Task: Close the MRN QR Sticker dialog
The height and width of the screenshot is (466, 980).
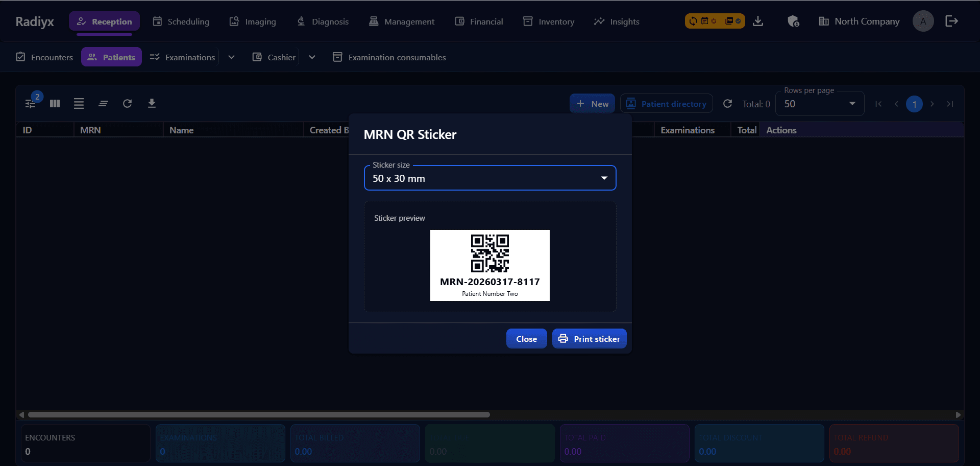Action: [526, 338]
